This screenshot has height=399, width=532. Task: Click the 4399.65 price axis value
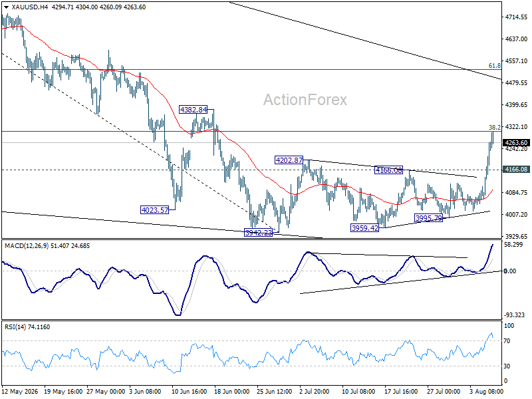click(x=516, y=105)
